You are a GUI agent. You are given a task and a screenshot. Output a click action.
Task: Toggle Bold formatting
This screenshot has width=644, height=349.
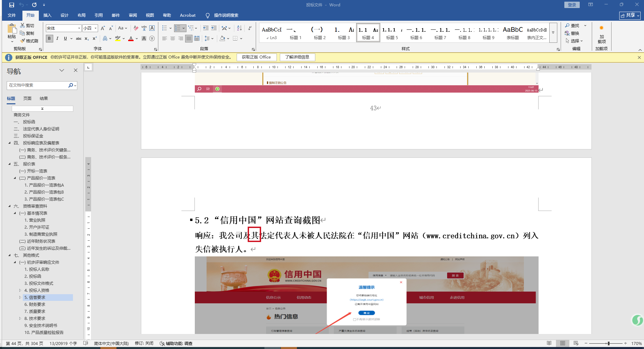50,38
